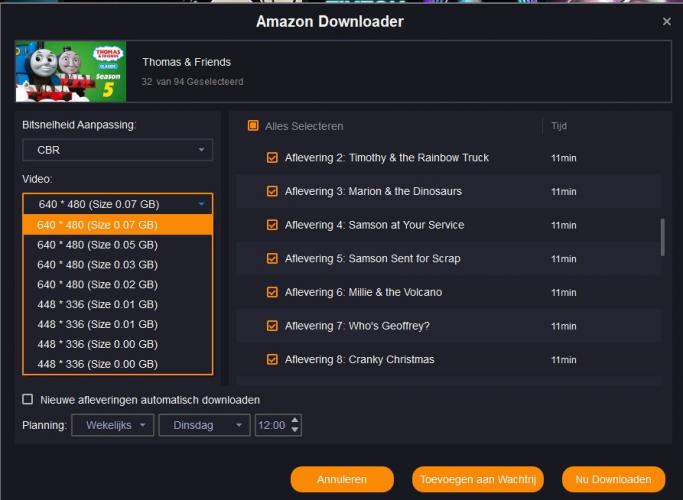Toggle Aflevering 7: Who's Geoffrey? checkbox
This screenshot has height=500, width=683.
point(272,326)
